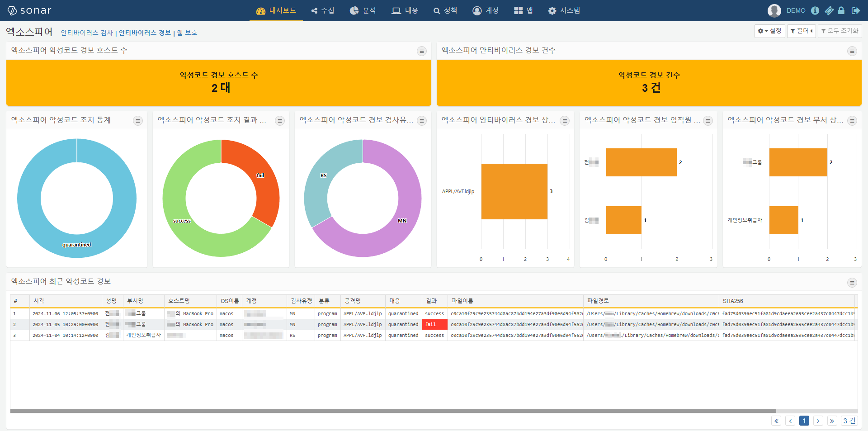
Task: Click the 악성코드 경보 건수 tile
Action: [x=649, y=83]
